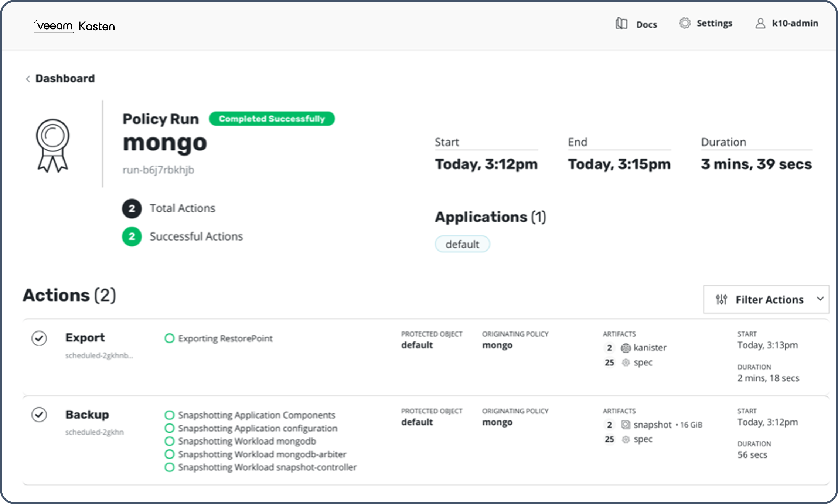Open Docs book icon

pyautogui.click(x=621, y=24)
